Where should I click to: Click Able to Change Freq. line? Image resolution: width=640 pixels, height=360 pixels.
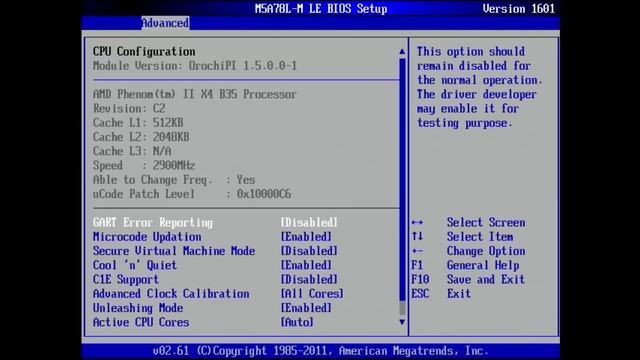174,180
